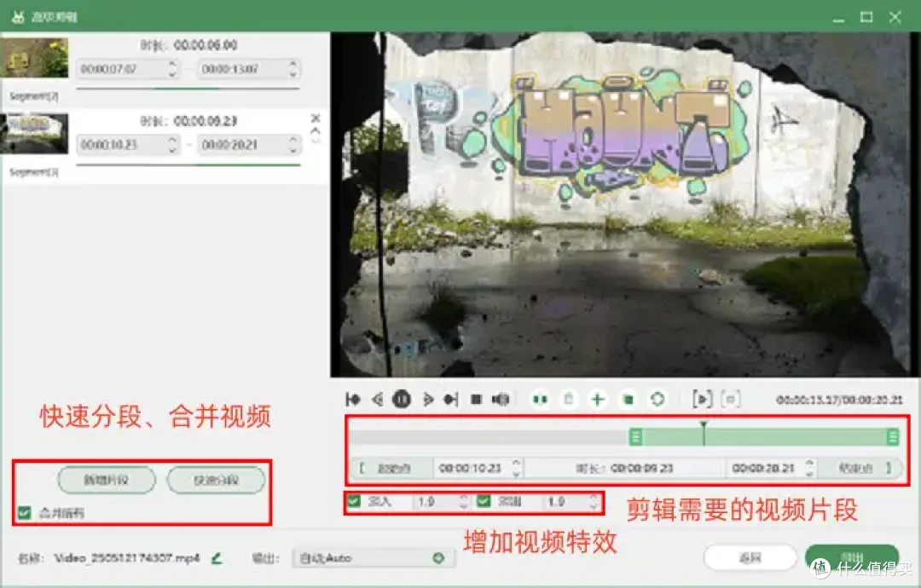Jump to the segment start in playback

pos(352,400)
